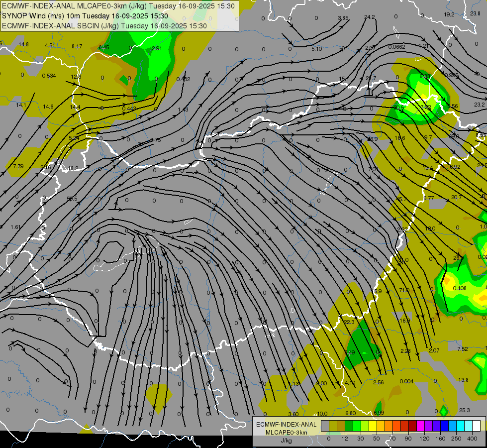Image resolution: width=487 pixels, height=448 pixels.
Task: Click the dark green legend swatch
Action: point(349,426)
